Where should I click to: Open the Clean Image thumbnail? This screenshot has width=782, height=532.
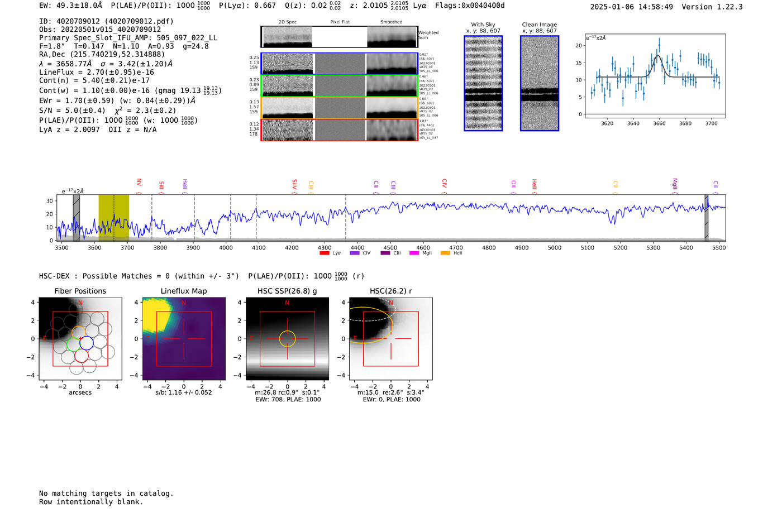[x=540, y=83]
